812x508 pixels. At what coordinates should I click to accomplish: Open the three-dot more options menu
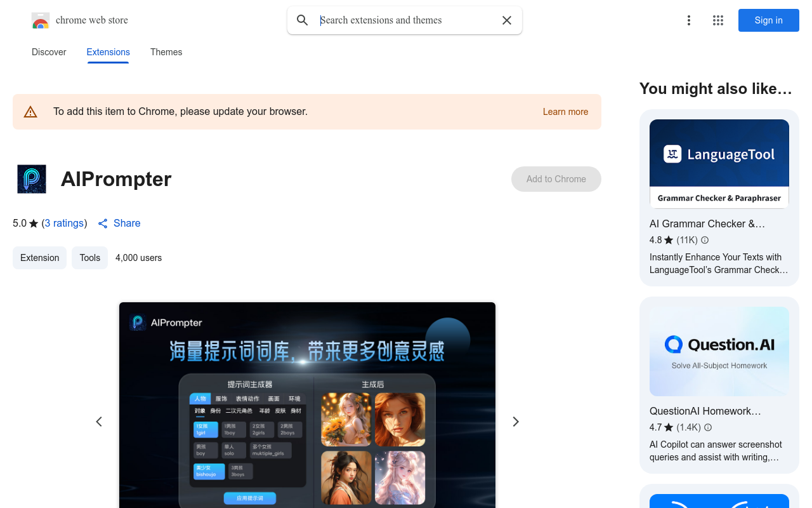[689, 20]
